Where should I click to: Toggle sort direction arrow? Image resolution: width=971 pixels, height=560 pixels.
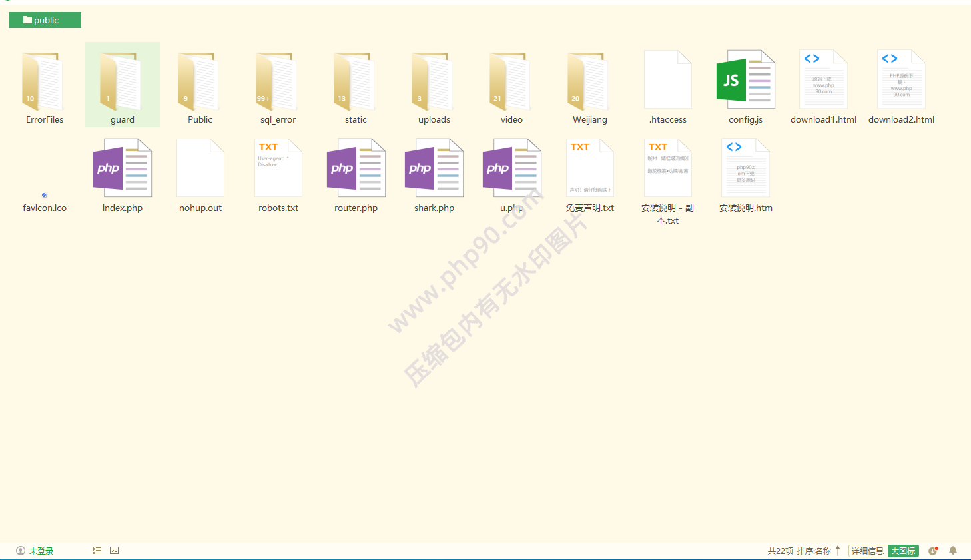point(838,551)
